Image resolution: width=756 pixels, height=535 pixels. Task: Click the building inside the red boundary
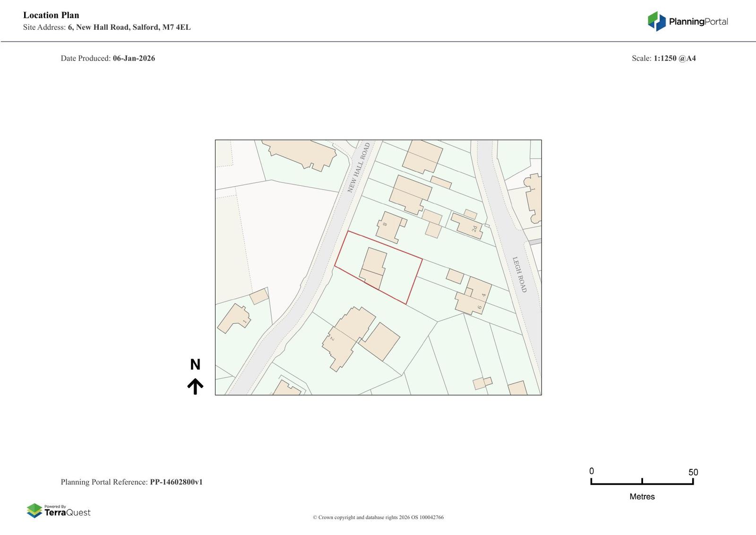(x=373, y=267)
